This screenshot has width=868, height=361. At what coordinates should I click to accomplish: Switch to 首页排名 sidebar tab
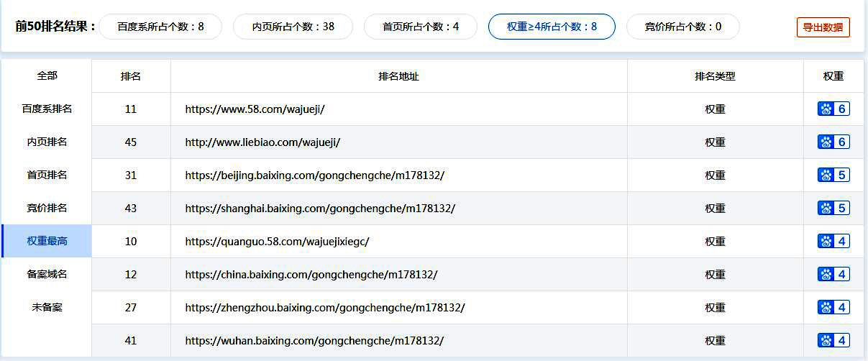pyautogui.click(x=47, y=175)
